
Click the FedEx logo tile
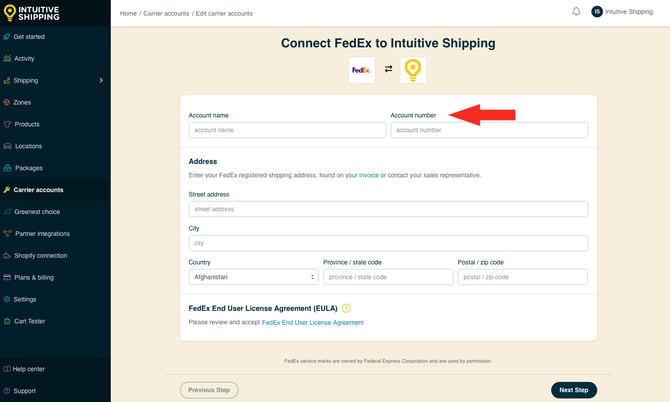tap(361, 70)
